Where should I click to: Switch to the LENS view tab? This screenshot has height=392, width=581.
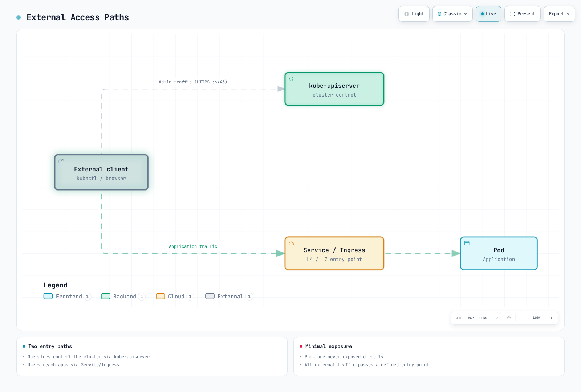click(483, 318)
